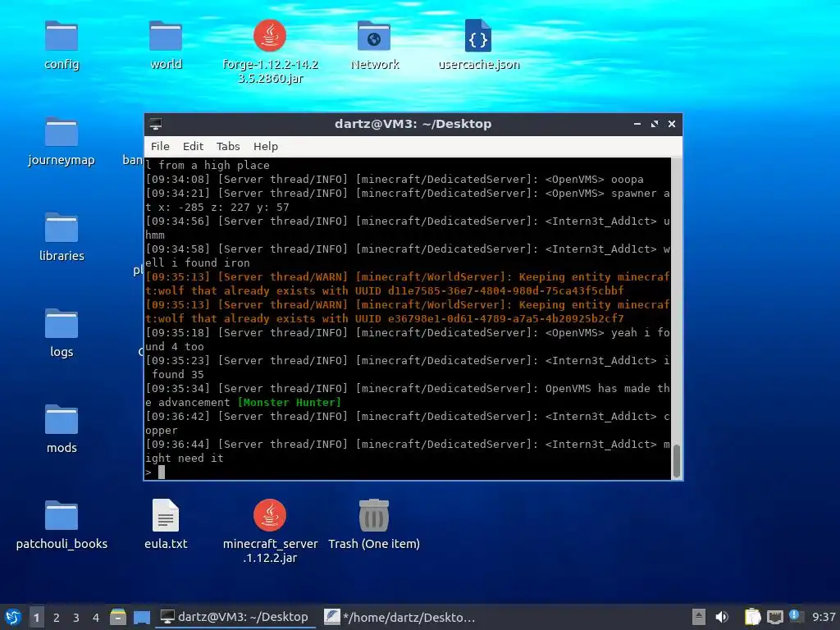Click the 'ight need it' log text

185,458
